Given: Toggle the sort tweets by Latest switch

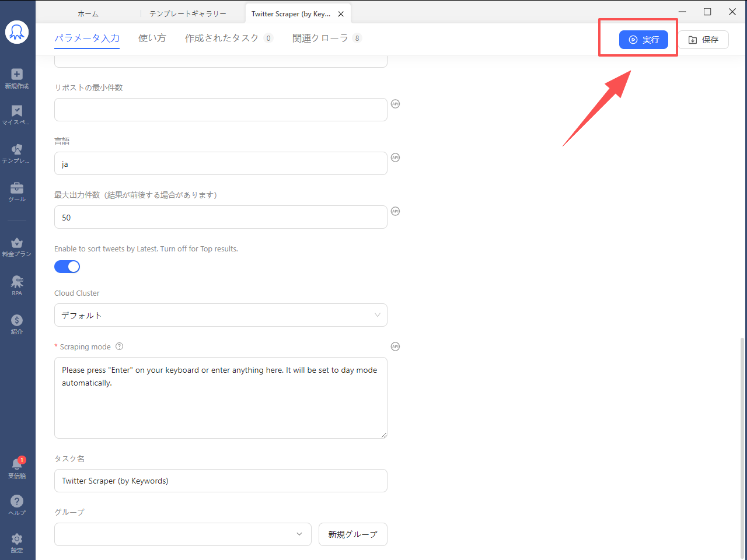Looking at the screenshot, I should coord(67,267).
